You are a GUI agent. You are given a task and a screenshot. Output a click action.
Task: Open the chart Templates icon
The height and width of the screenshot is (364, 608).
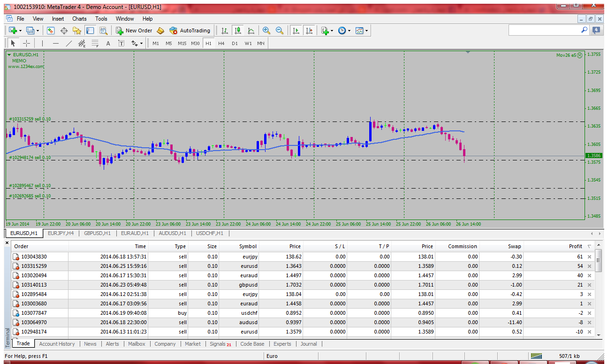click(x=359, y=30)
